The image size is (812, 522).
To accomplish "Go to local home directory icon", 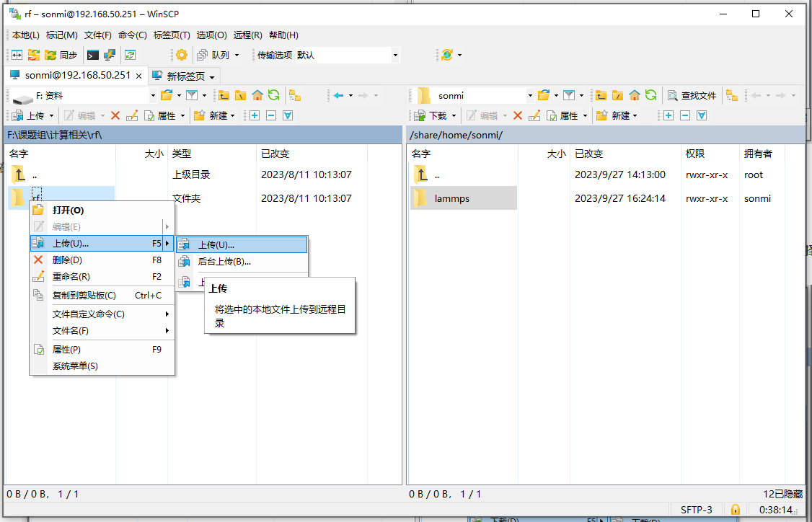I will (257, 95).
